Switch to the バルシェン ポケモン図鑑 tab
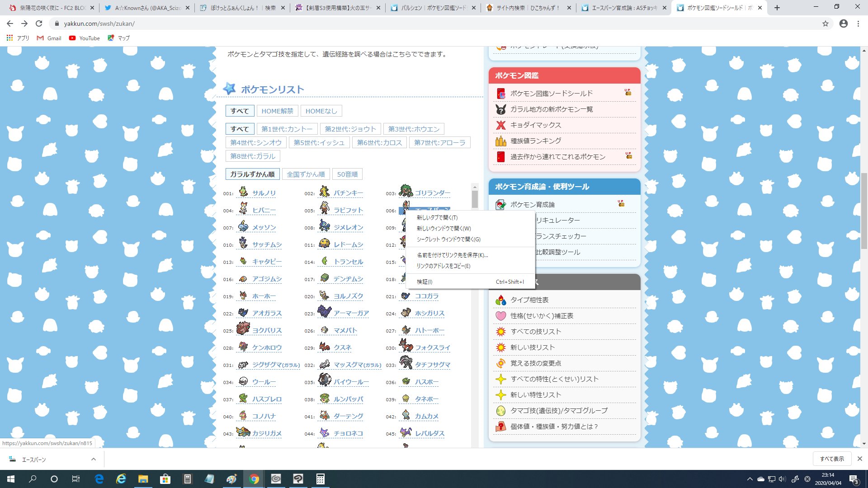This screenshot has width=868, height=488. click(434, 8)
